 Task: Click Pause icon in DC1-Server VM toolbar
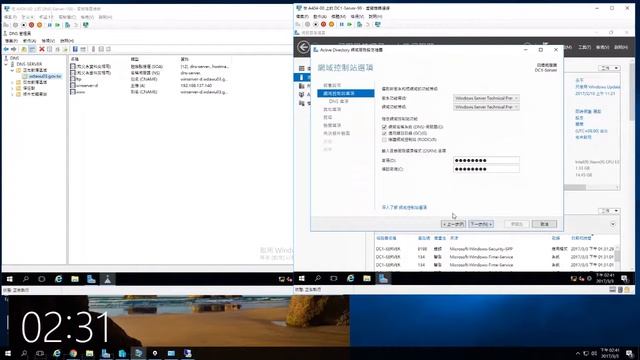tap(342, 24)
